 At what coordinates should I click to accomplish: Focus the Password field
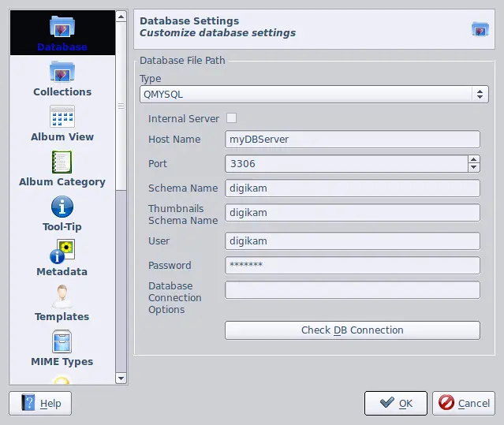352,266
